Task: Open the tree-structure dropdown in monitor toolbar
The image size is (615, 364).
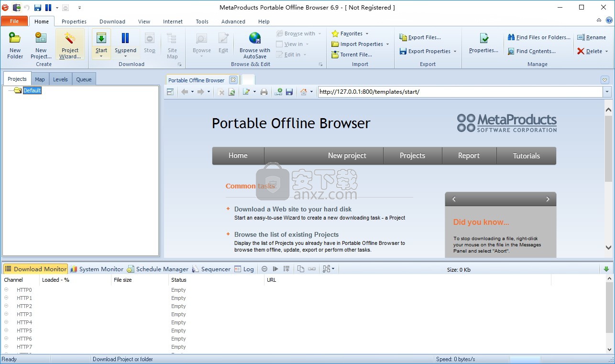Action: [329, 269]
